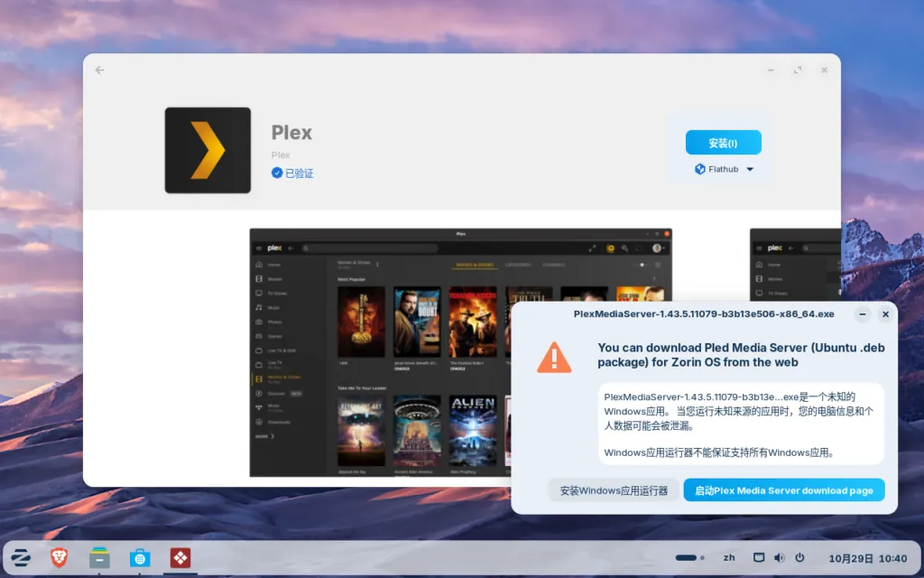Minimize the Software window
This screenshot has height=578, width=924.
tap(771, 70)
